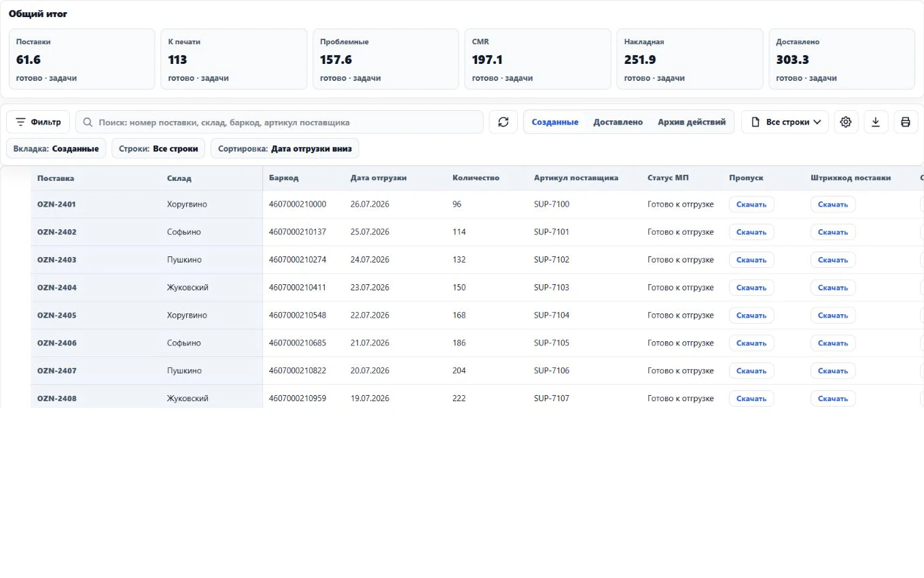Download Пропуск for OZN-2404

751,288
